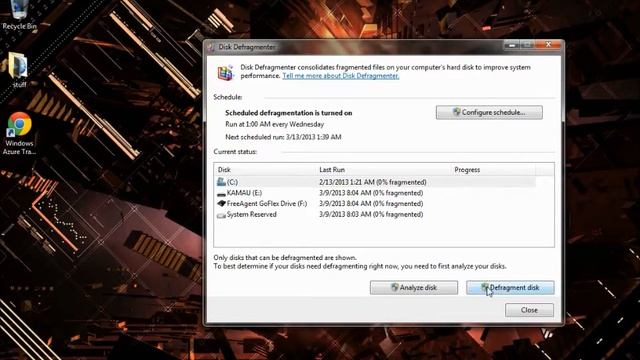This screenshot has width=640, height=360.
Task: Select the System Reserved drive icon
Action: [x=221, y=215]
